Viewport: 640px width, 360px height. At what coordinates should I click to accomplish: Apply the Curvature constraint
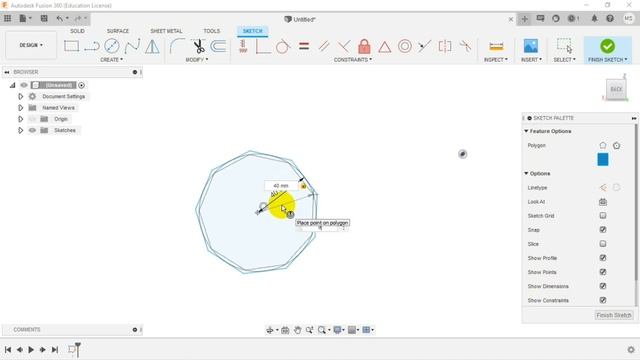pos(465,46)
